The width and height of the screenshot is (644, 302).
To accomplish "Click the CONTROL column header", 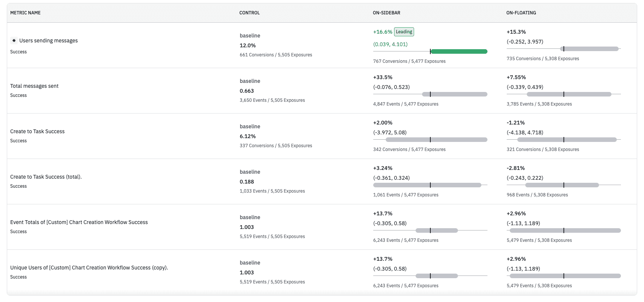I will pos(250,13).
